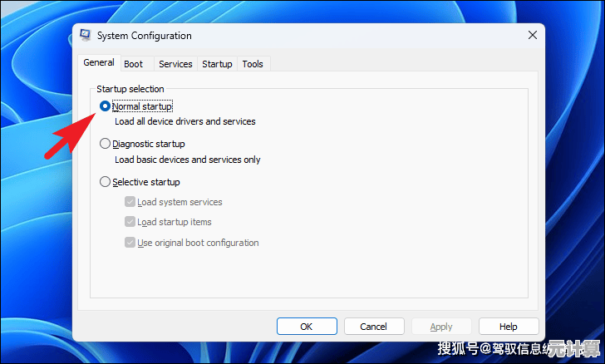Image resolution: width=605 pixels, height=364 pixels.
Task: Select the Startup tab
Action: pos(217,64)
